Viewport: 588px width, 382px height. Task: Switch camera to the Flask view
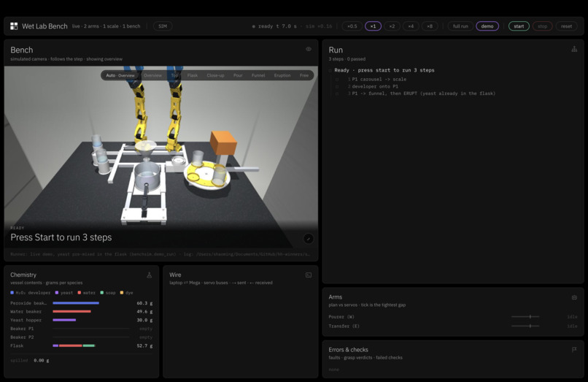click(x=193, y=75)
